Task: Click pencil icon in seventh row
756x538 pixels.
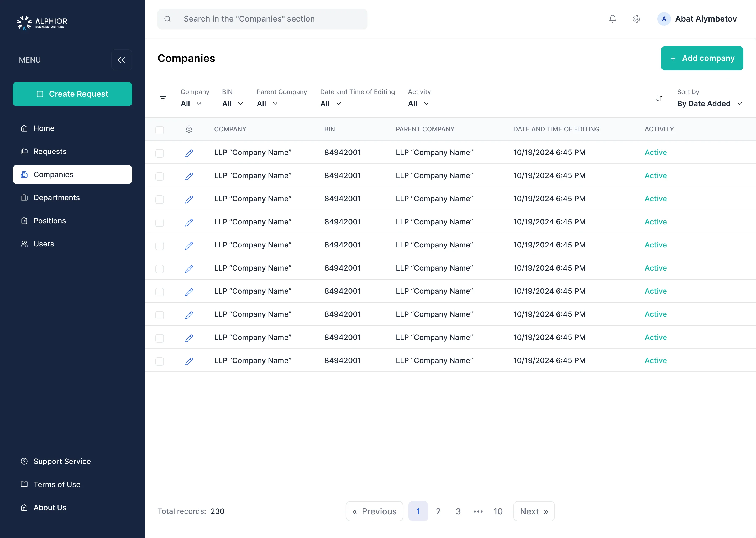Action: pos(189,292)
